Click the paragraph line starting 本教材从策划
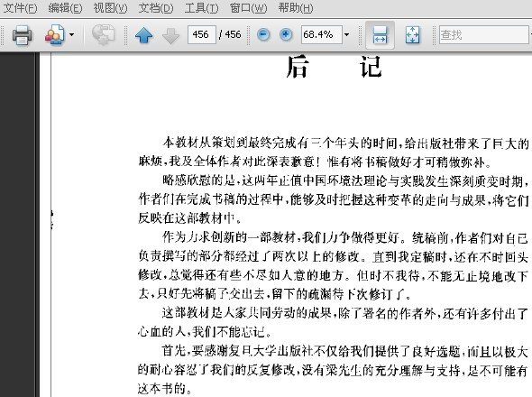Screen dimensions: 532x397 (x=345, y=143)
